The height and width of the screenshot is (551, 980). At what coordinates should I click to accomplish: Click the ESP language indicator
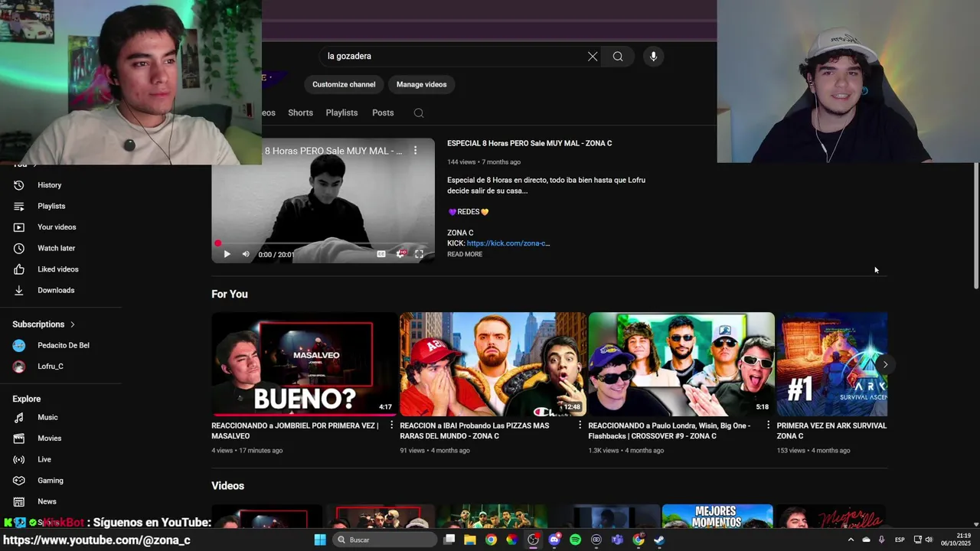[900, 540]
